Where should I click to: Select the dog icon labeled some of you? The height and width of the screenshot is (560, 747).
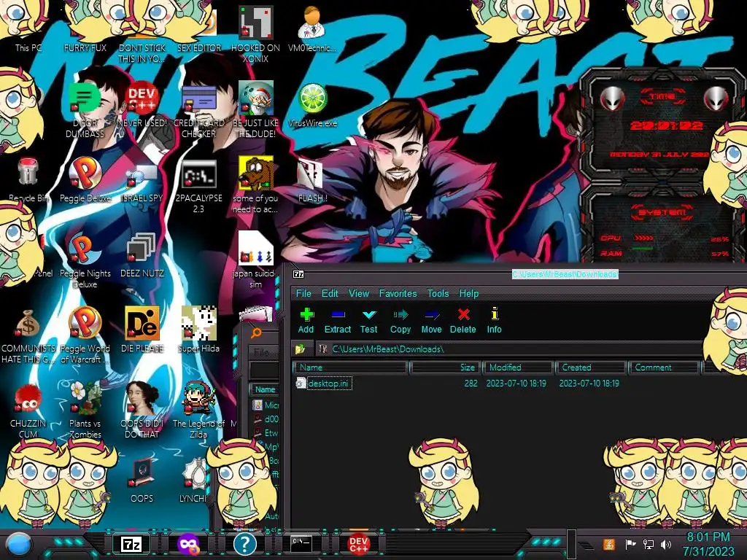click(x=255, y=184)
